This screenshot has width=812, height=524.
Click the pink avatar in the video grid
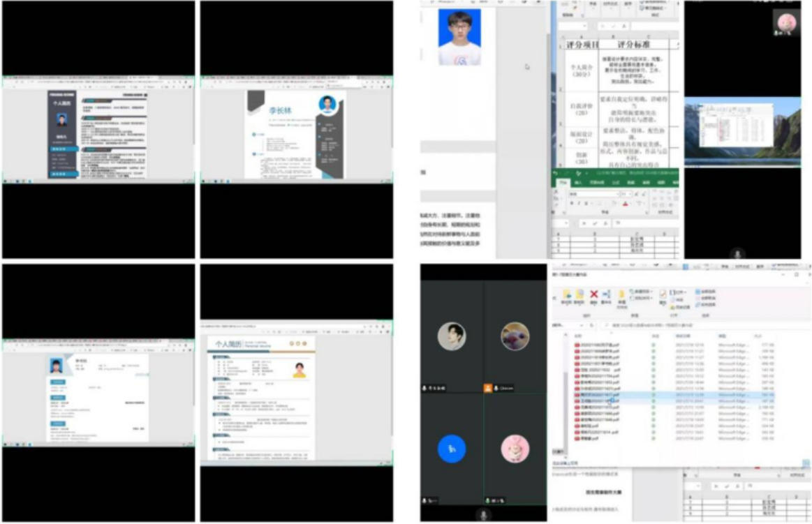(515, 448)
